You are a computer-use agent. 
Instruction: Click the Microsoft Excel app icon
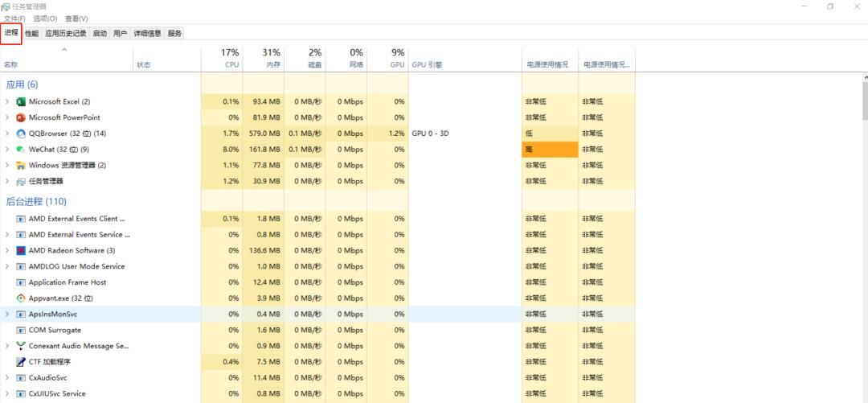pos(21,102)
